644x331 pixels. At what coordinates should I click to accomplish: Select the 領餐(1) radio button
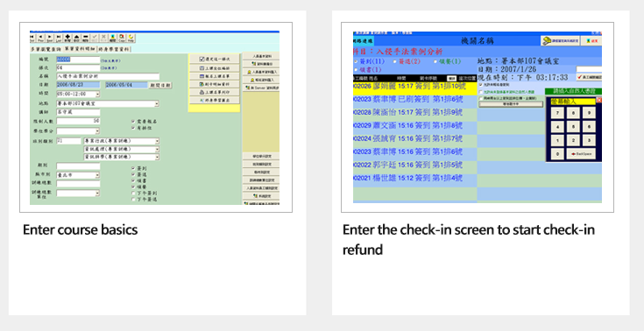tap(435, 61)
